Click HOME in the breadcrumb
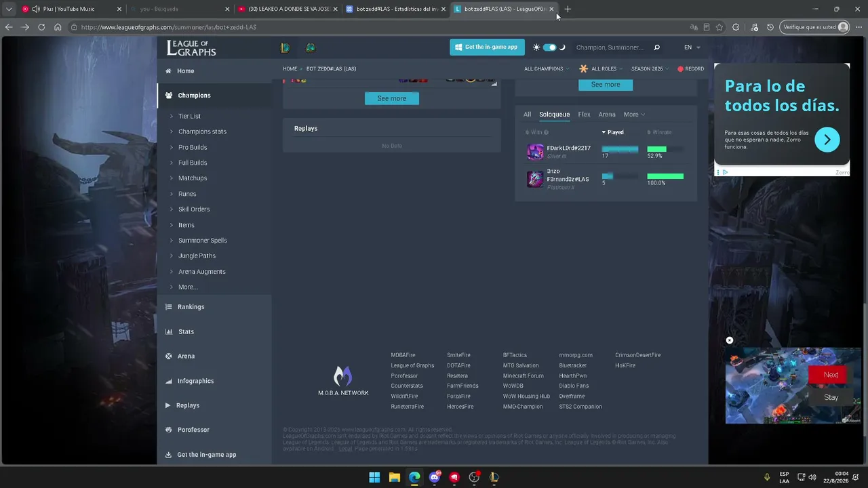 (290, 69)
